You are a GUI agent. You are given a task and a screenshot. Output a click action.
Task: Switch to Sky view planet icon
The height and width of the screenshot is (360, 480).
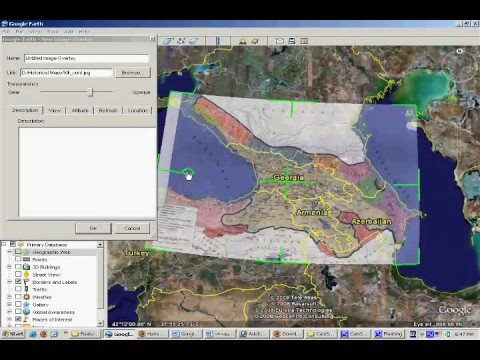click(x=255, y=41)
